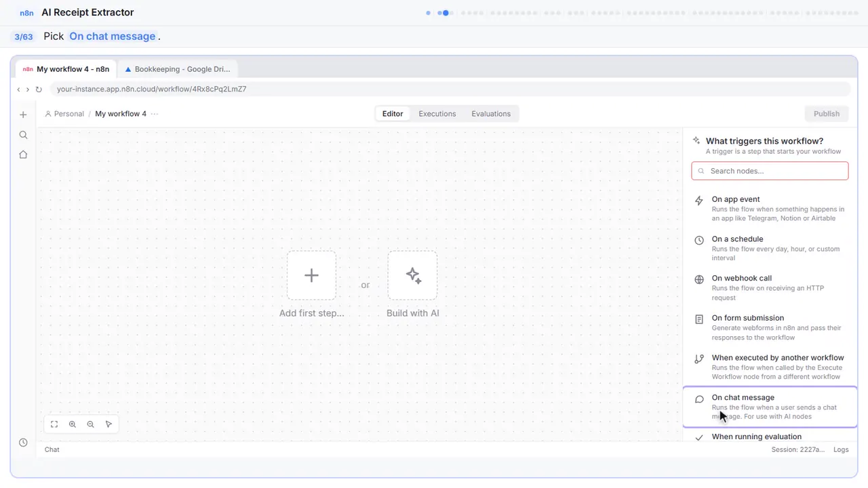Open the My workflow 4 - n8n browser tab
The width and height of the screenshot is (868, 488).
coord(66,69)
